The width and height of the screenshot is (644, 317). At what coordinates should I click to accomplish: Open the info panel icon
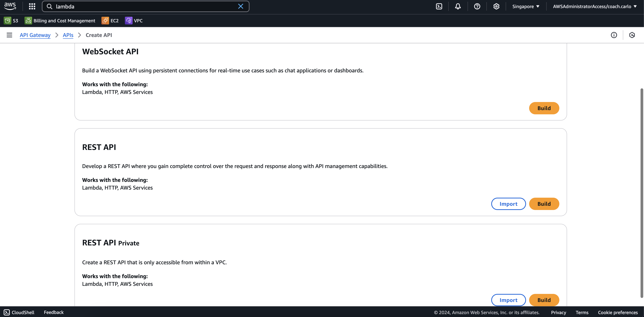[x=614, y=35]
